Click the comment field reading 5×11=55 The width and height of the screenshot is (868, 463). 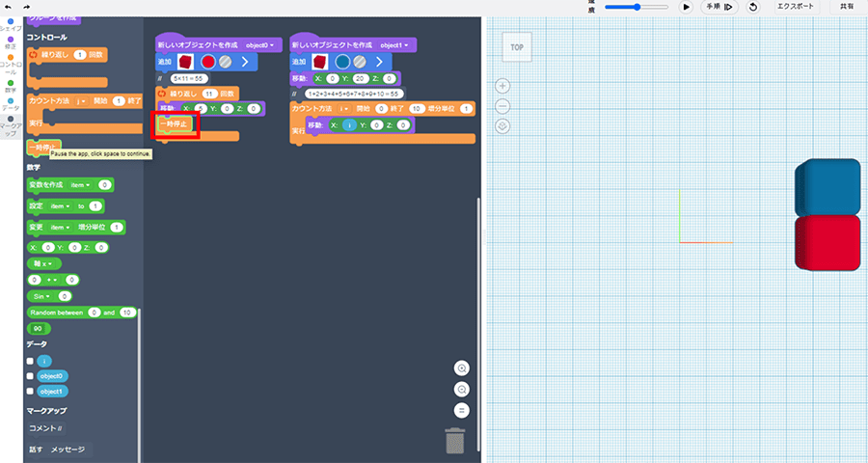pos(189,79)
